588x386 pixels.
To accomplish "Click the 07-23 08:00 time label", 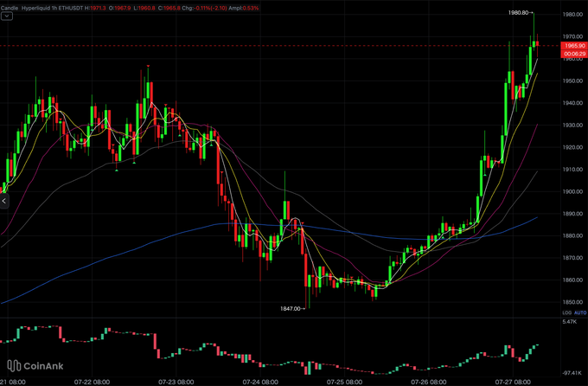I will [176, 382].
